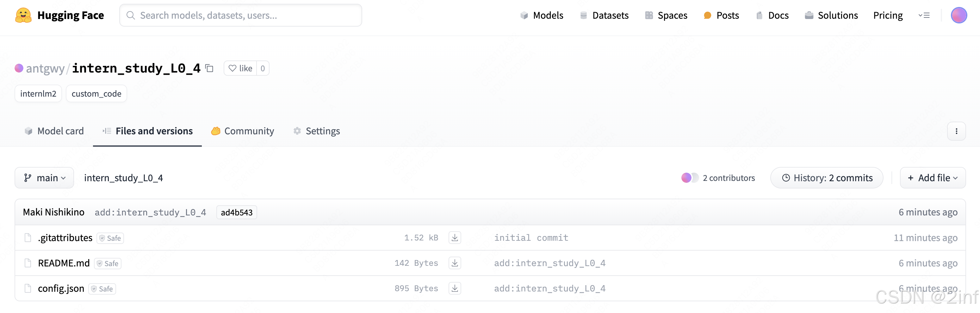
Task: Open the user profile avatar menu
Action: 959,15
